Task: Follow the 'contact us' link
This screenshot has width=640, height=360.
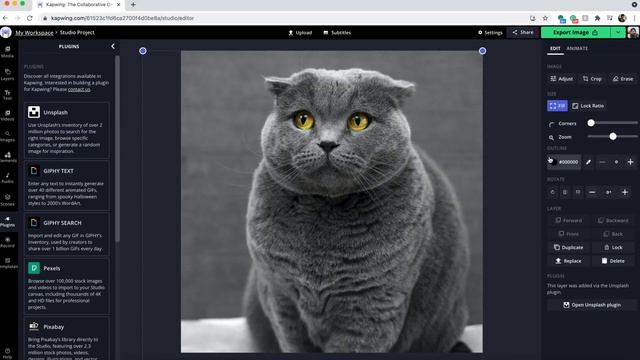Action: tap(79, 89)
